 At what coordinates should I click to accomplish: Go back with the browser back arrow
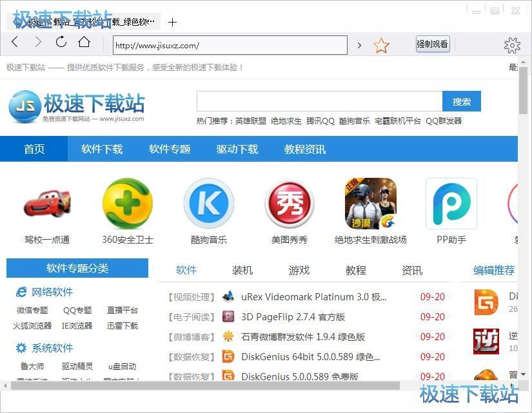coord(15,42)
